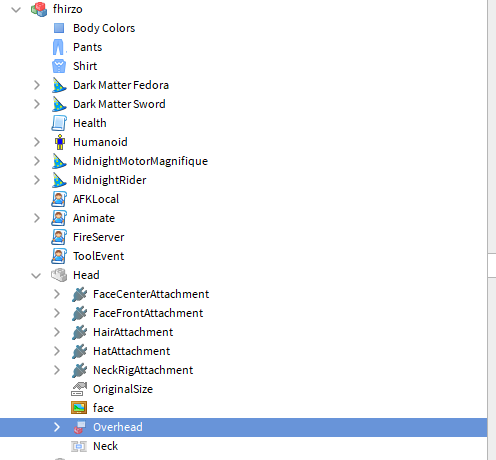Screen dimensions: 496x460
Task: Collapse the Head part node
Action: point(36,276)
